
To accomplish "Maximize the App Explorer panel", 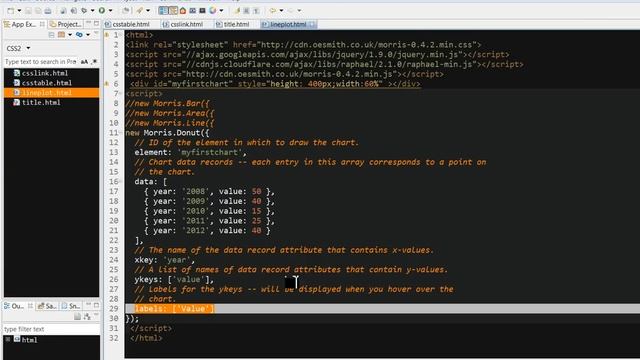I will click(96, 24).
